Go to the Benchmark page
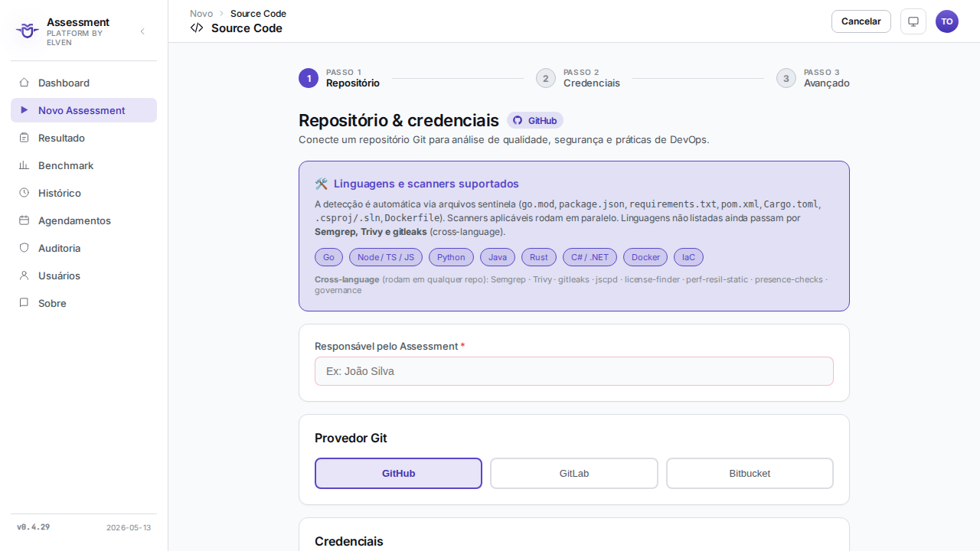Viewport: 980px width, 551px height. click(x=83, y=165)
